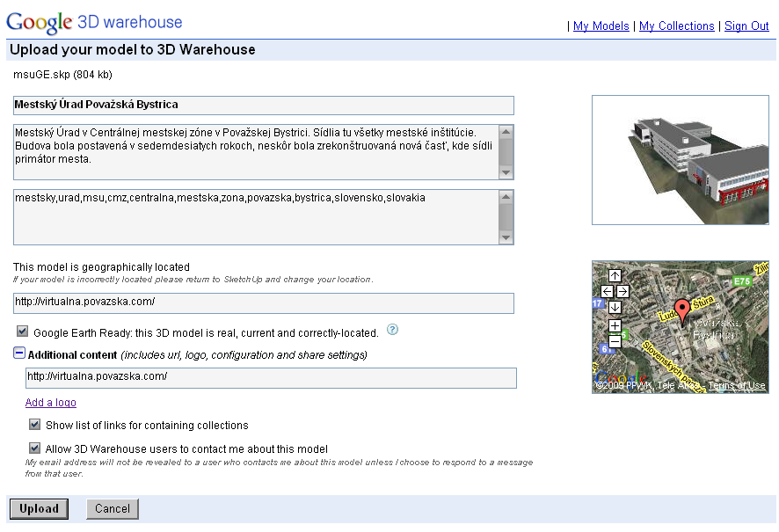Toggle Show list of links for containing collections
The height and width of the screenshot is (532, 779).
point(34,424)
